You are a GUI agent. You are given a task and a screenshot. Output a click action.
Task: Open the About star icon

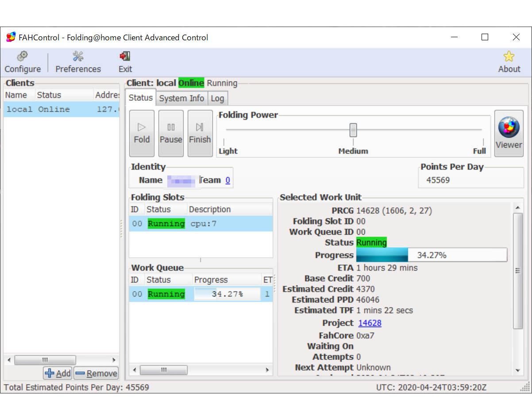tap(509, 56)
